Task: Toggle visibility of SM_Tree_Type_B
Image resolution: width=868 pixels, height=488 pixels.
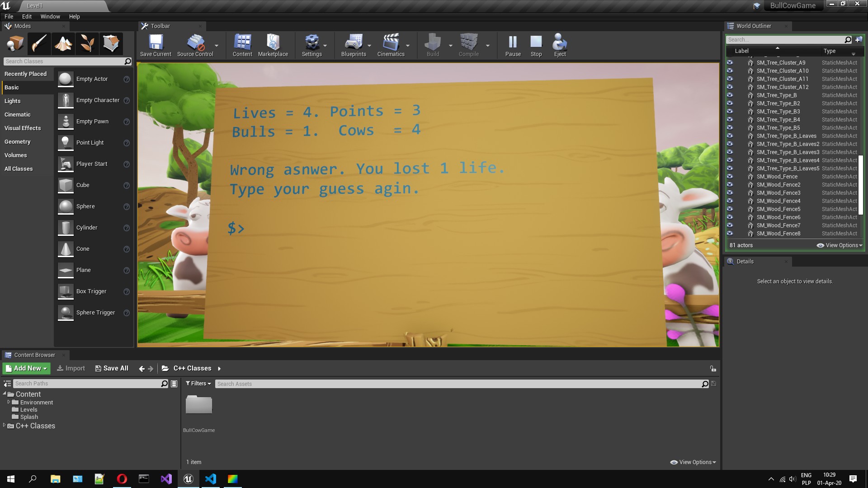Action: click(x=731, y=95)
